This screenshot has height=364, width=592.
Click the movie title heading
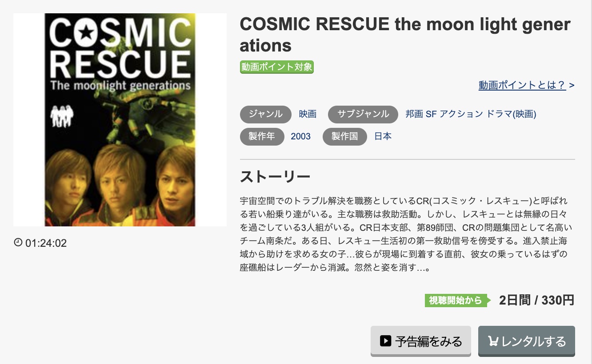(404, 35)
